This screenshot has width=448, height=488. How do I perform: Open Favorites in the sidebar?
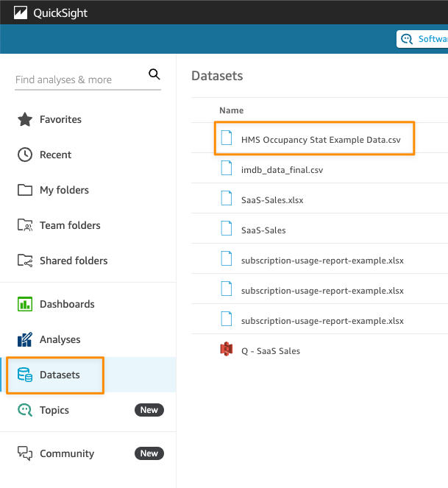pyautogui.click(x=60, y=119)
